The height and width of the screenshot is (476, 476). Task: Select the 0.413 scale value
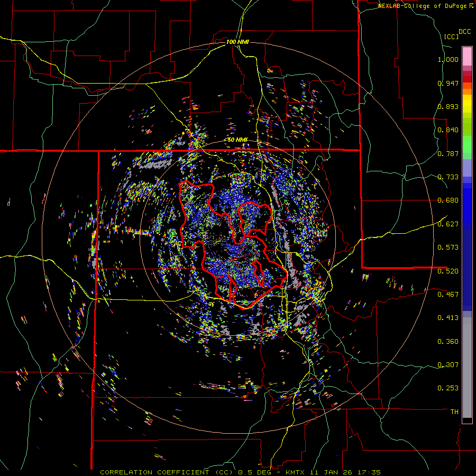448,318
